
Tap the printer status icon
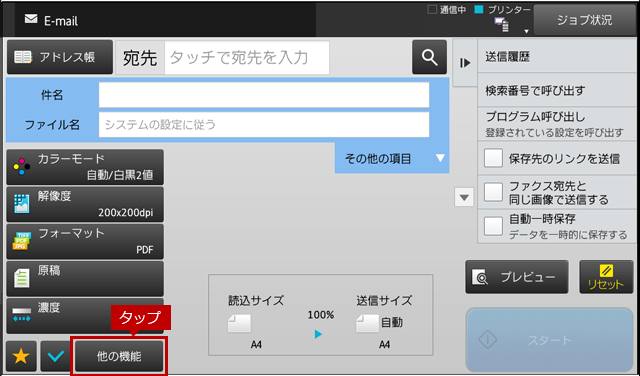502,25
